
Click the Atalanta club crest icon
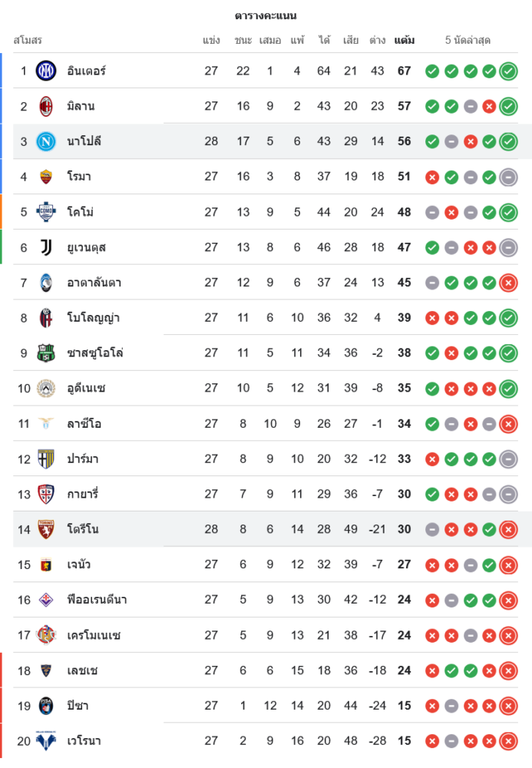coord(46,283)
